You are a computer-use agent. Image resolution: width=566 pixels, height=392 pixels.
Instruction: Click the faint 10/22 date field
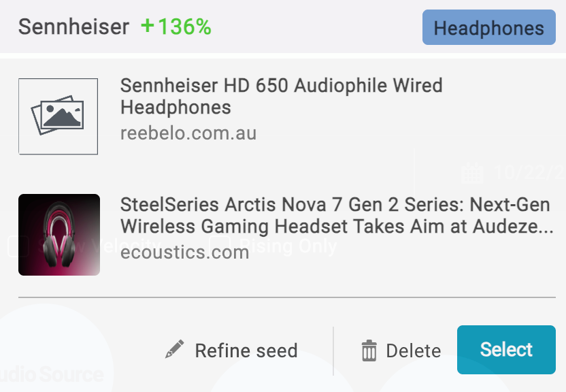point(529,173)
